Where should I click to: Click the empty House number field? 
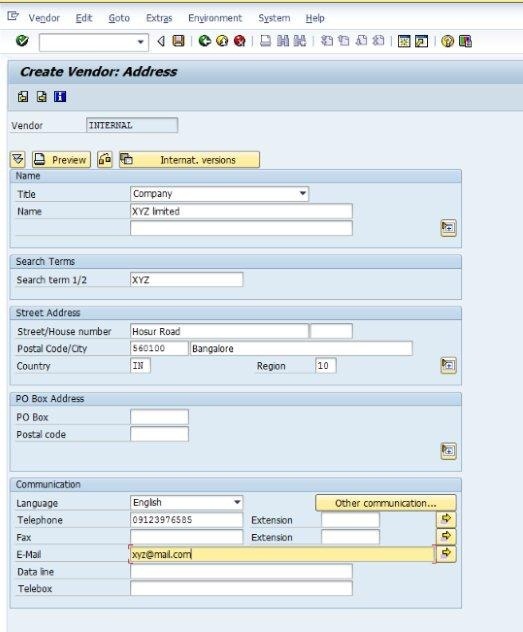point(332,331)
